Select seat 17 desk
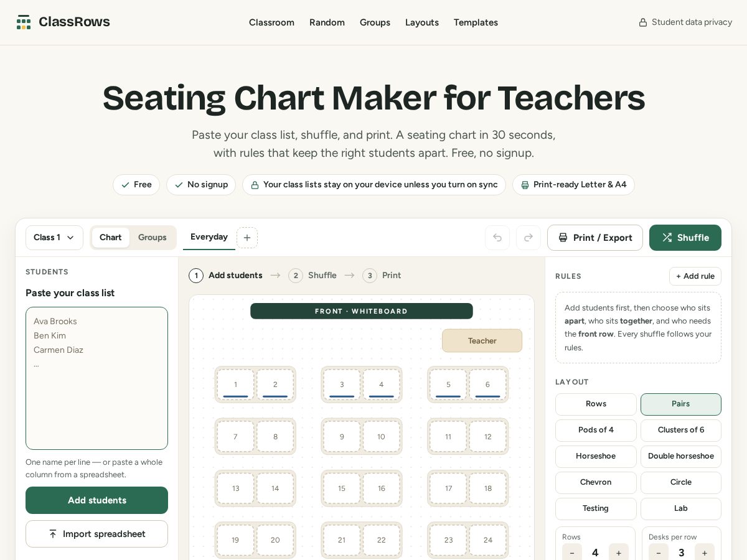This screenshot has width=747, height=560. [448, 488]
